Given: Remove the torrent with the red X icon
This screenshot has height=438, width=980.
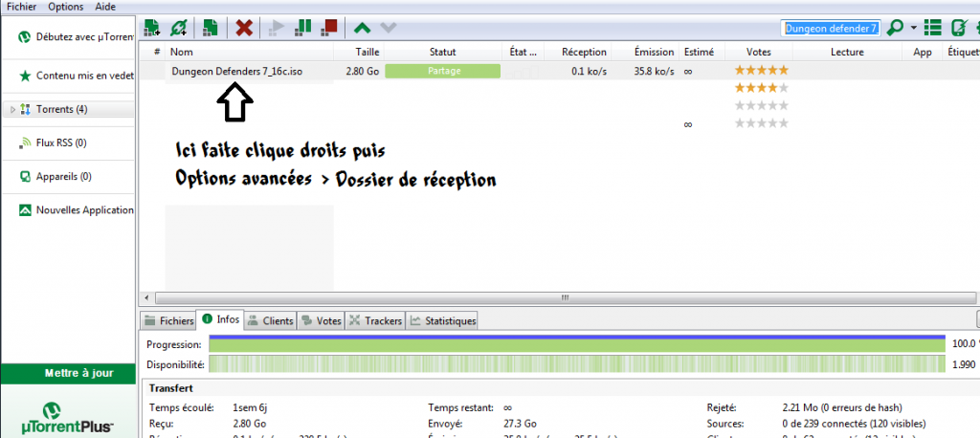Looking at the screenshot, I should click(x=244, y=28).
